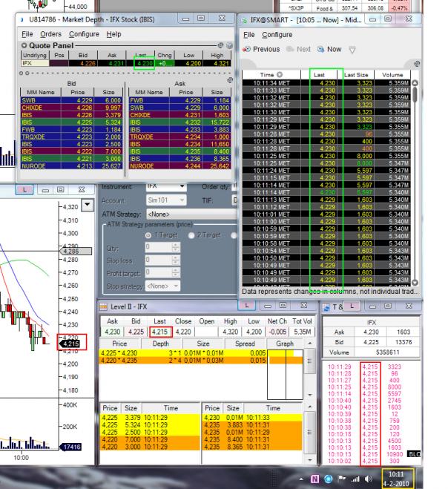Click the T&S window title icon

(x=326, y=307)
